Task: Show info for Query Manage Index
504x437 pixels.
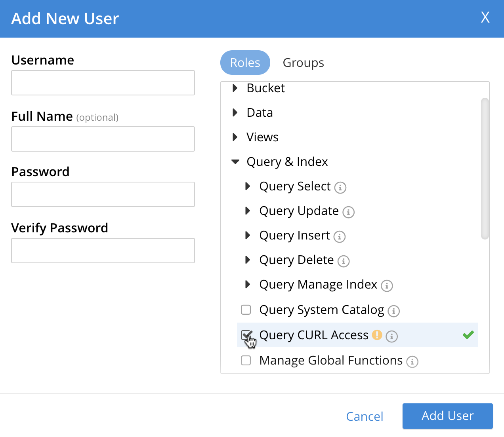Action: pyautogui.click(x=387, y=286)
